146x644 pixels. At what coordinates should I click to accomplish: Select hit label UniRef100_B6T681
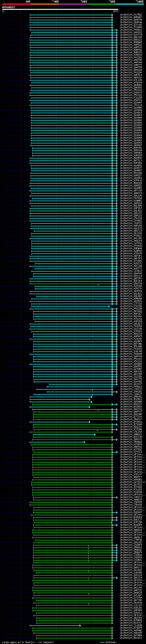131,311
